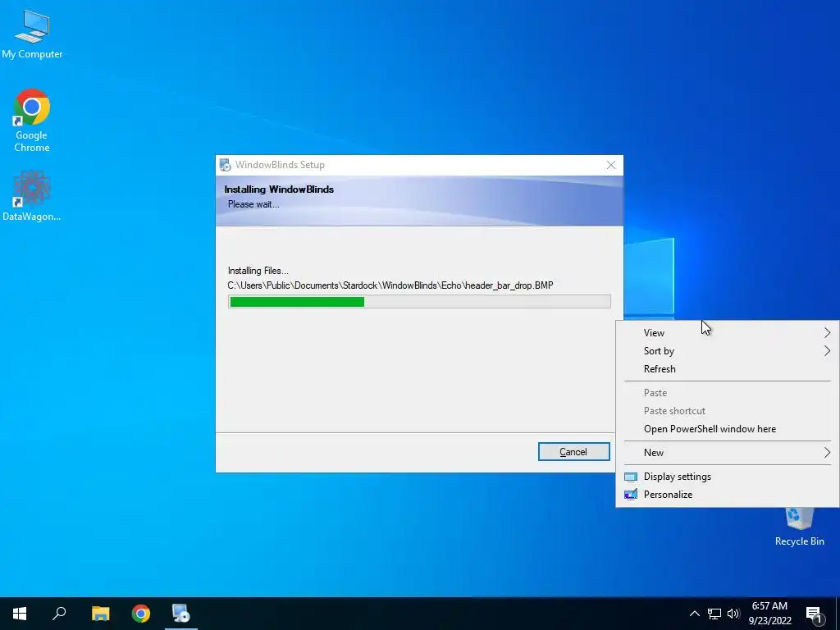
Task: Cancel the WindowBlinds installation
Action: 573,452
